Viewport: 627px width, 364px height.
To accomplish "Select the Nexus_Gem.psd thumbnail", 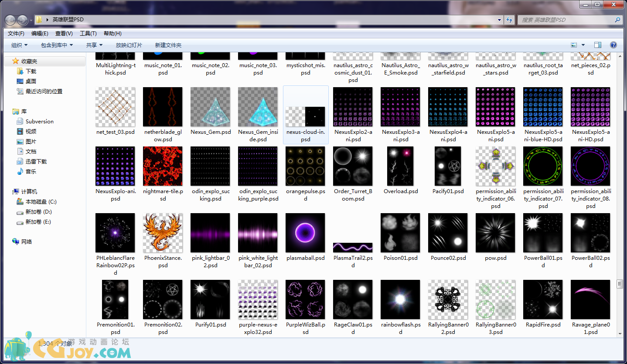I will pos(211,107).
